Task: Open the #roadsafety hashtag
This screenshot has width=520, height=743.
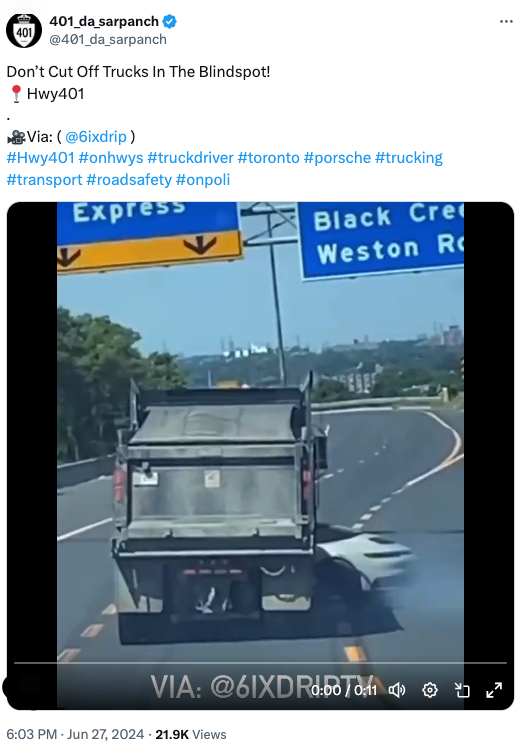Action: click(x=129, y=180)
